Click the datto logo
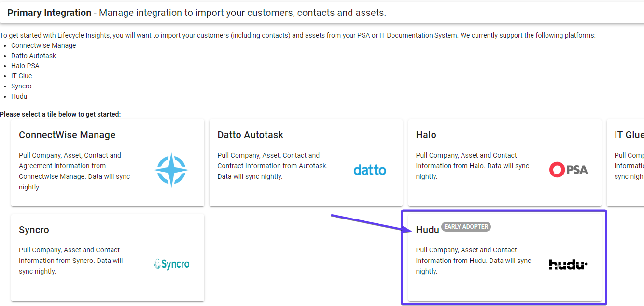This screenshot has height=306, width=644. click(x=370, y=170)
